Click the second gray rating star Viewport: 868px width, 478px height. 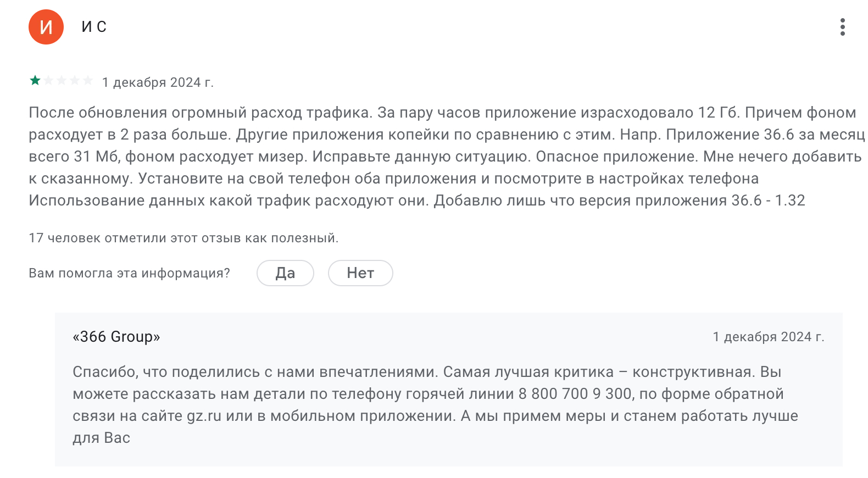click(62, 81)
